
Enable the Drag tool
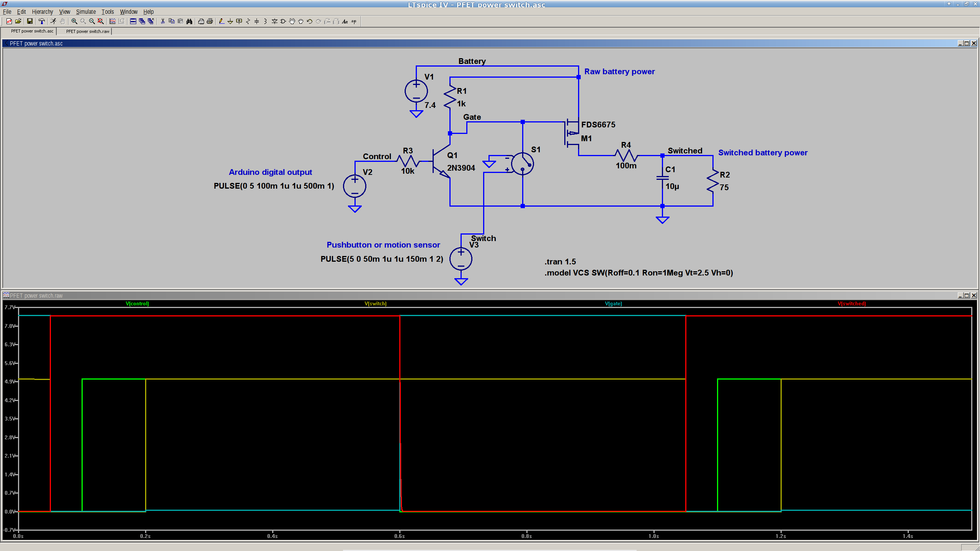[x=301, y=21]
